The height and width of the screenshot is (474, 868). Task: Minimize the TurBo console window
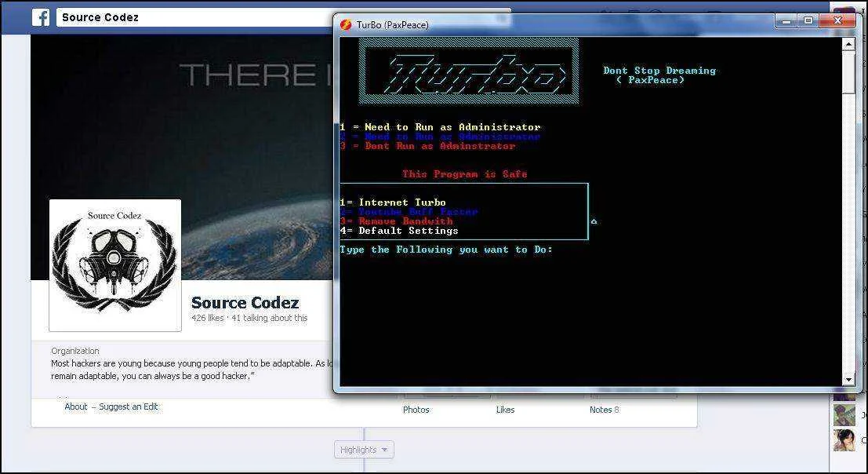coord(786,20)
